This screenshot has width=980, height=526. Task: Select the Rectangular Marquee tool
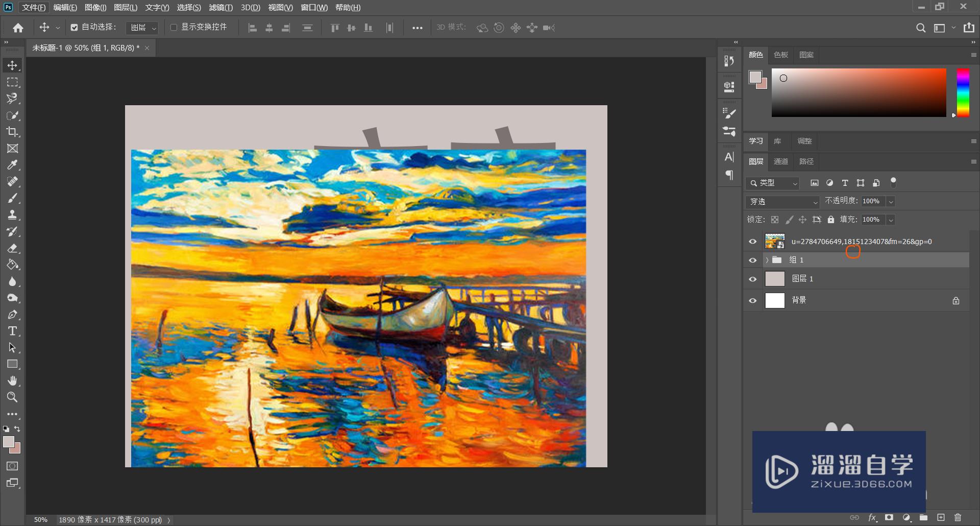13,82
